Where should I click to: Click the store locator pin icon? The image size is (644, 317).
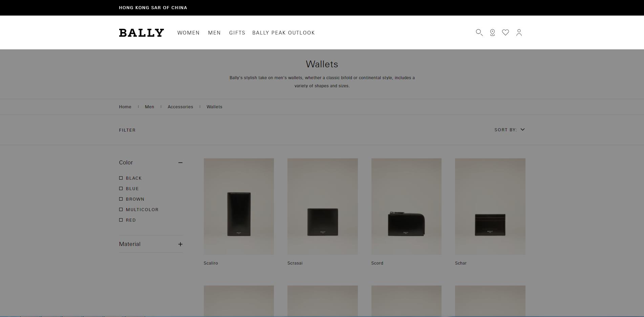[x=492, y=32]
